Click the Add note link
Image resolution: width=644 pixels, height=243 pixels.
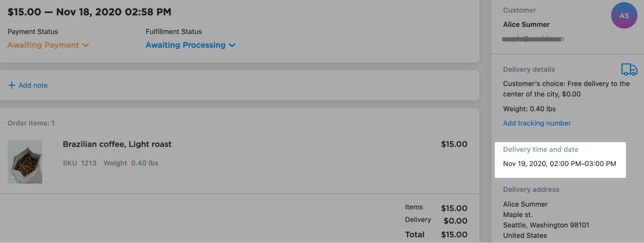33,85
